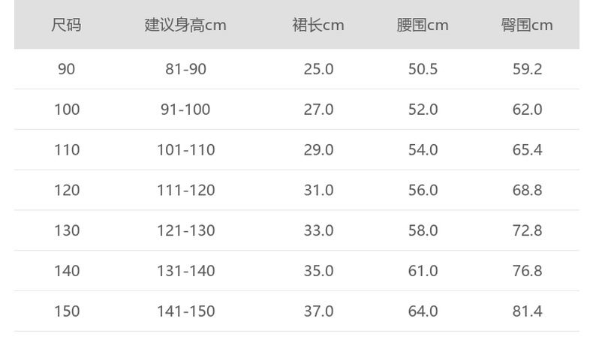Viewport: 593px width, 364px height.
Task: Click the 37.0 skirt length value
Action: pyautogui.click(x=318, y=311)
